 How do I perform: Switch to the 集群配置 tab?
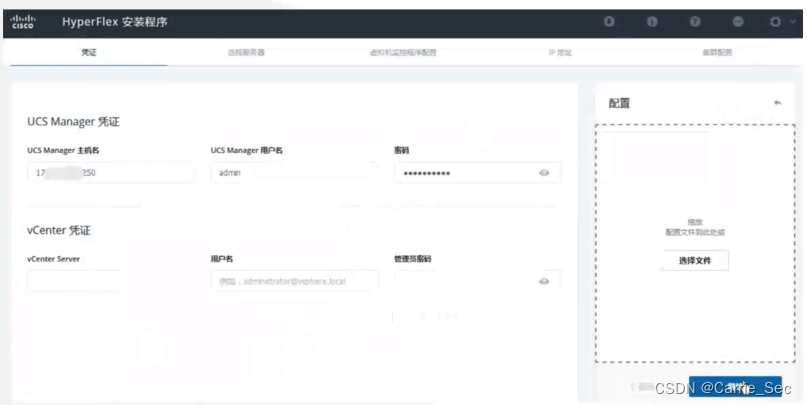pyautogui.click(x=717, y=52)
